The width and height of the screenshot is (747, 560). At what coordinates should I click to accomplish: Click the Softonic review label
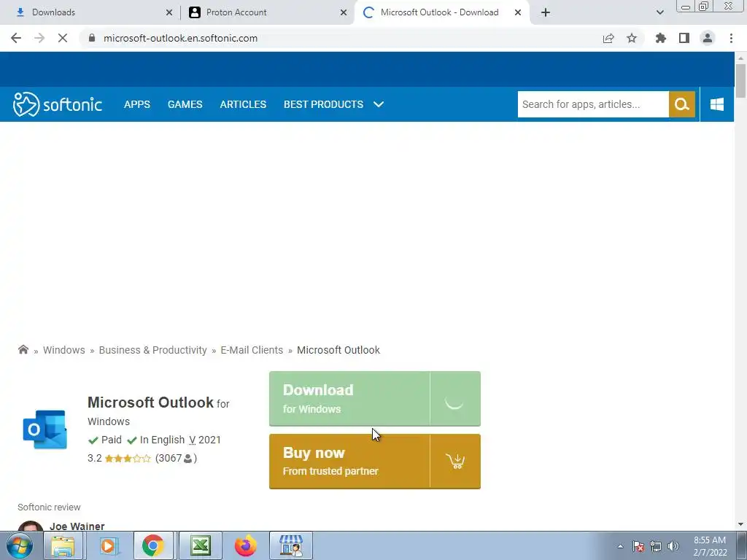click(49, 507)
